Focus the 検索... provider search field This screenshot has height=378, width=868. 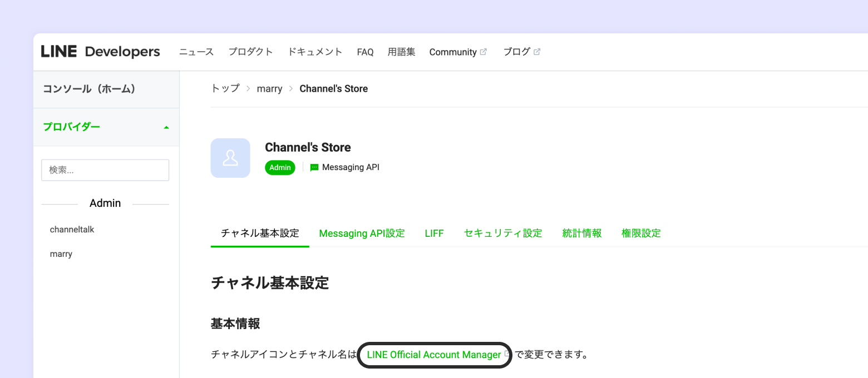point(105,170)
